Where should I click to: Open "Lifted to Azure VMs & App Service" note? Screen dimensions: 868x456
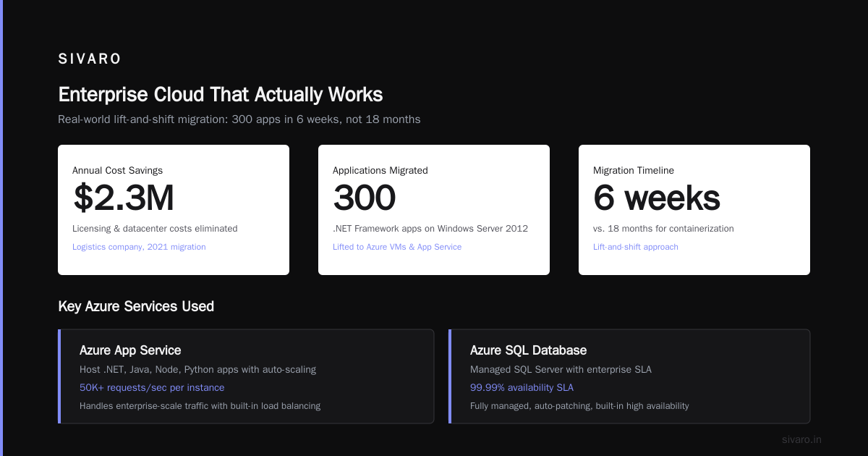397,247
